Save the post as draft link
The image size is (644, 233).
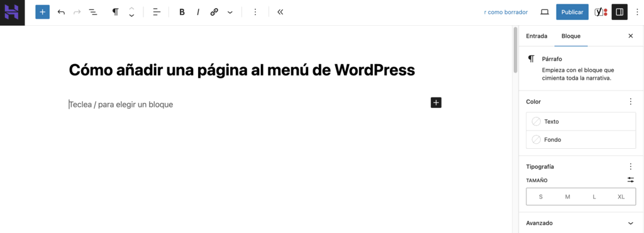(x=506, y=13)
